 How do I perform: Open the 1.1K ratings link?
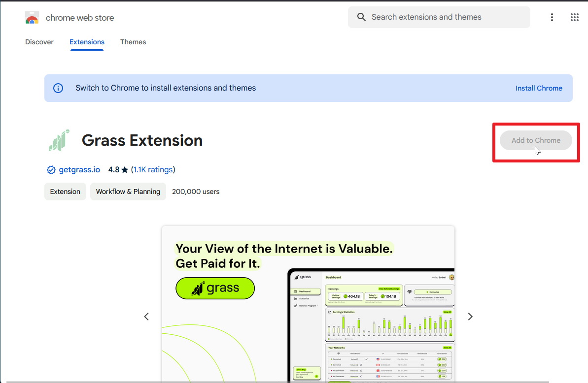(x=153, y=170)
